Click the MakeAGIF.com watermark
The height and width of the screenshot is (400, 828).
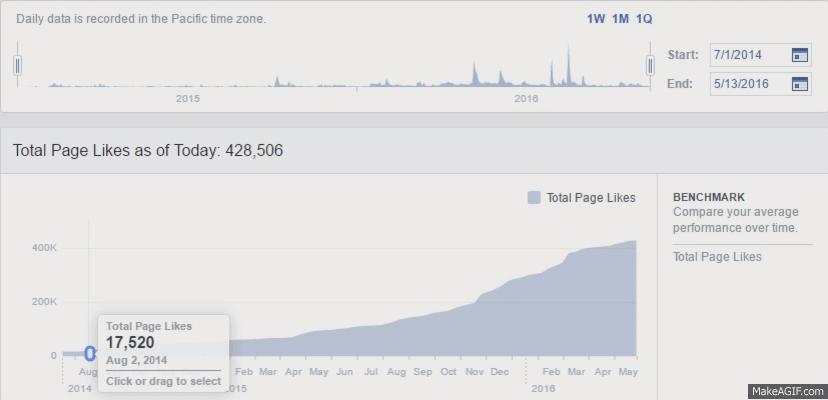786,391
